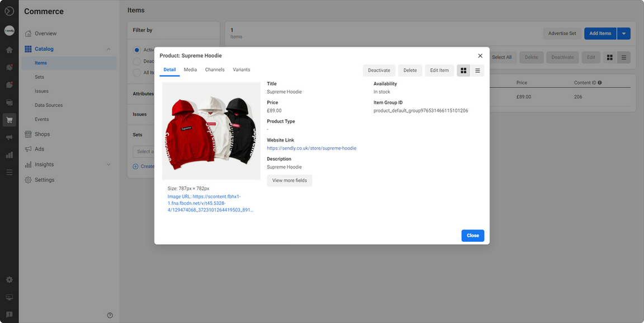The image size is (644, 323).
Task: Switch Items page to list view
Action: coord(623,57)
